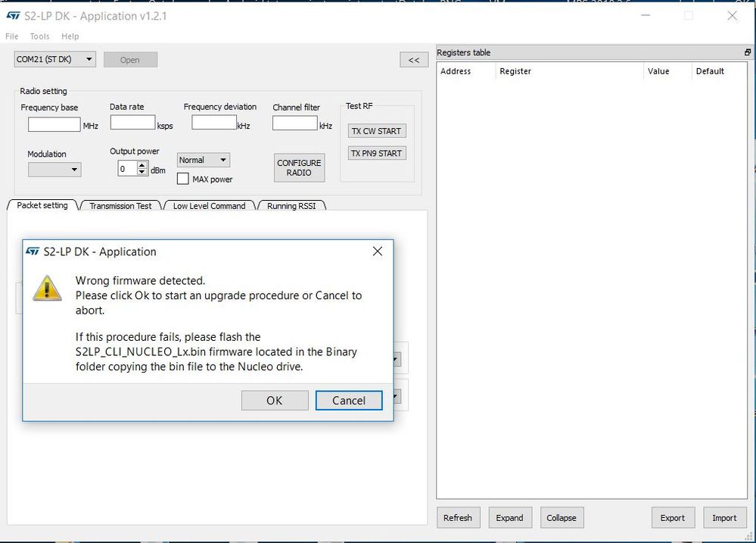
Task: Undock the Registers table panel icon
Action: click(748, 52)
